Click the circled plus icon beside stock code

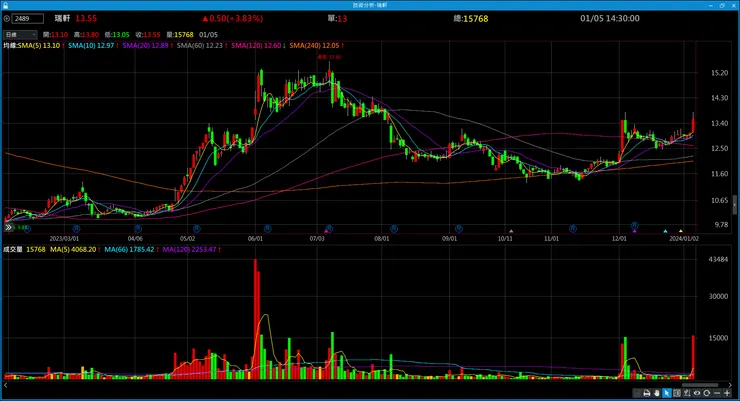click(7, 18)
